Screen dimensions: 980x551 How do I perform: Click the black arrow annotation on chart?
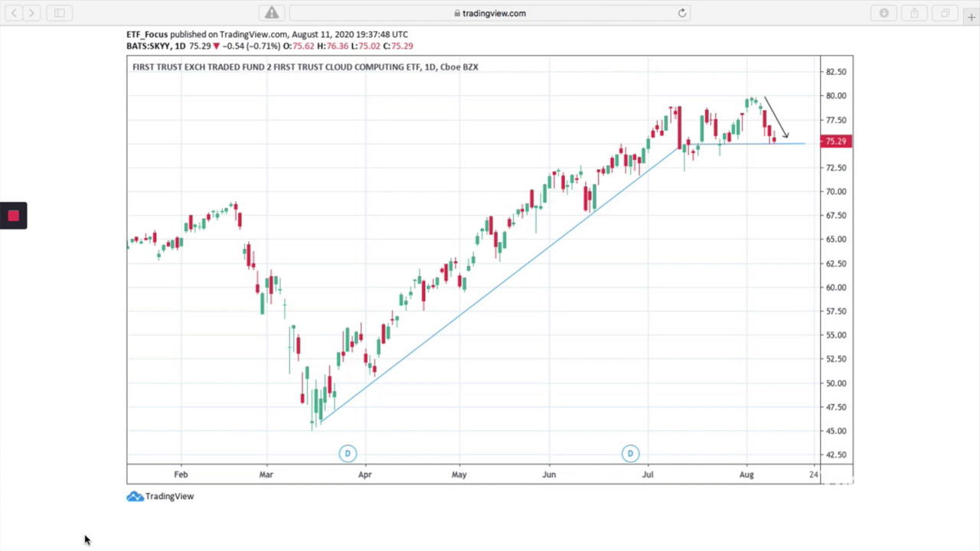[776, 116]
